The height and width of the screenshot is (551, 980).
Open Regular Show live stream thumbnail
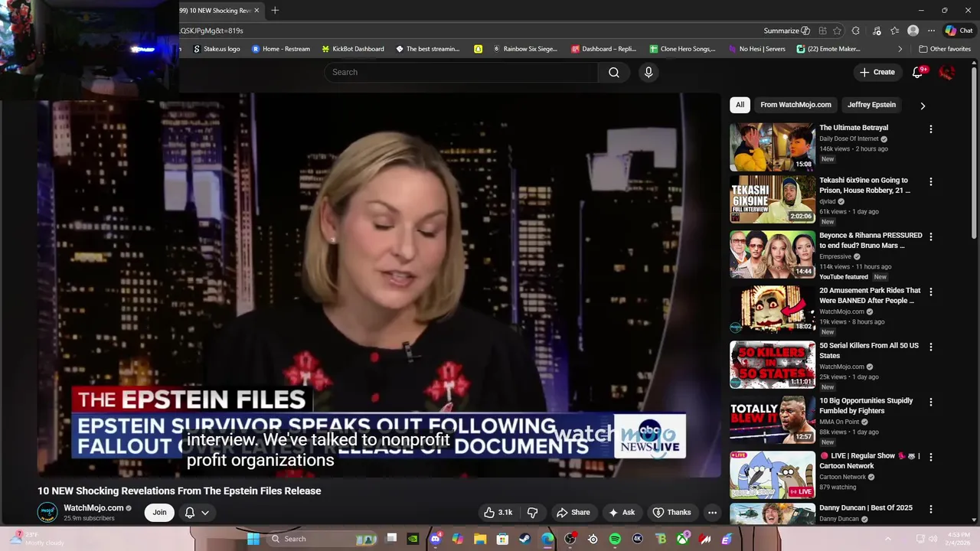pos(773,474)
